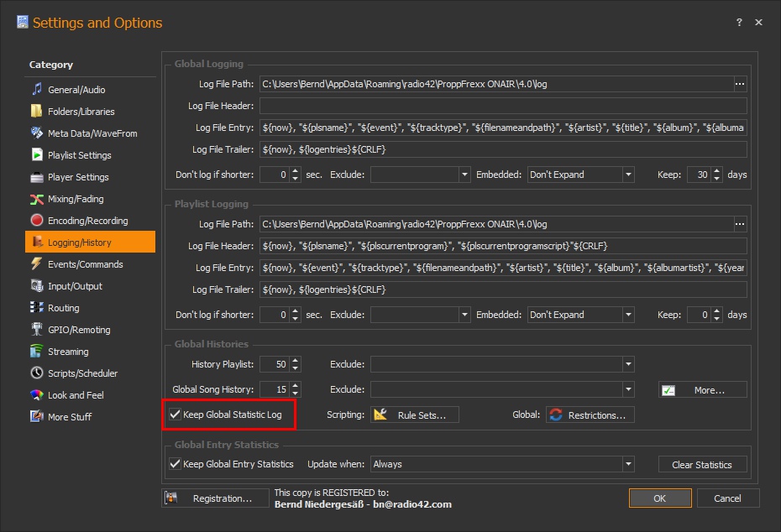Image resolution: width=781 pixels, height=532 pixels.
Task: Increase the Global Logging Keep days
Action: point(716,170)
